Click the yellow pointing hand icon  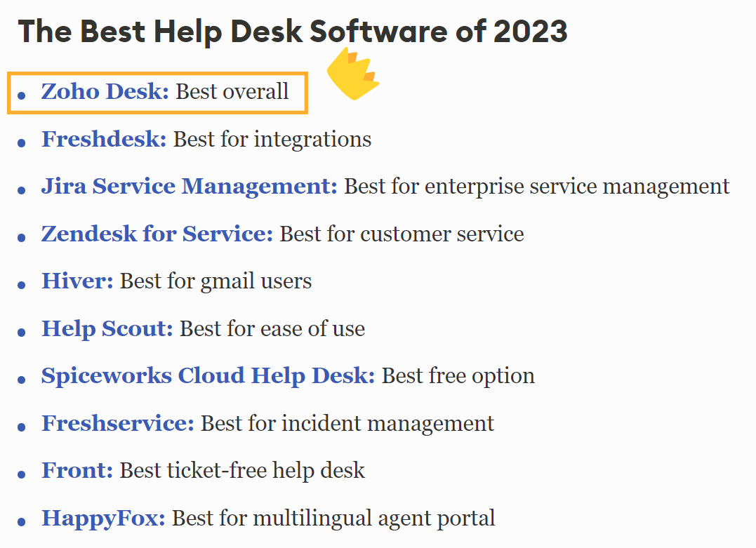coord(352,74)
